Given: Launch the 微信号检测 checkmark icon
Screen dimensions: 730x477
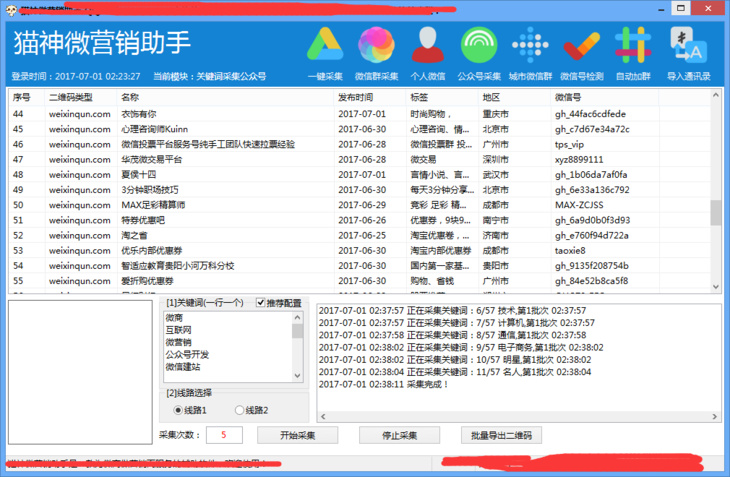Looking at the screenshot, I should pyautogui.click(x=581, y=46).
